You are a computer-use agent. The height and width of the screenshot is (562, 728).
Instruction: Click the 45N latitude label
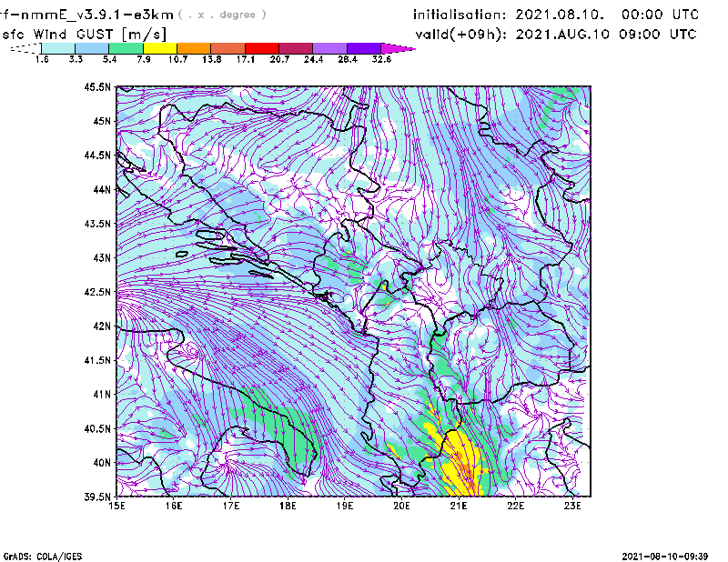102,121
